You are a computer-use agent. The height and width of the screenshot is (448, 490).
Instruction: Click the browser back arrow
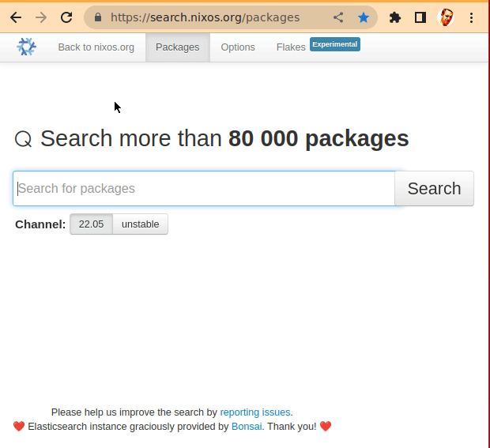pos(16,17)
